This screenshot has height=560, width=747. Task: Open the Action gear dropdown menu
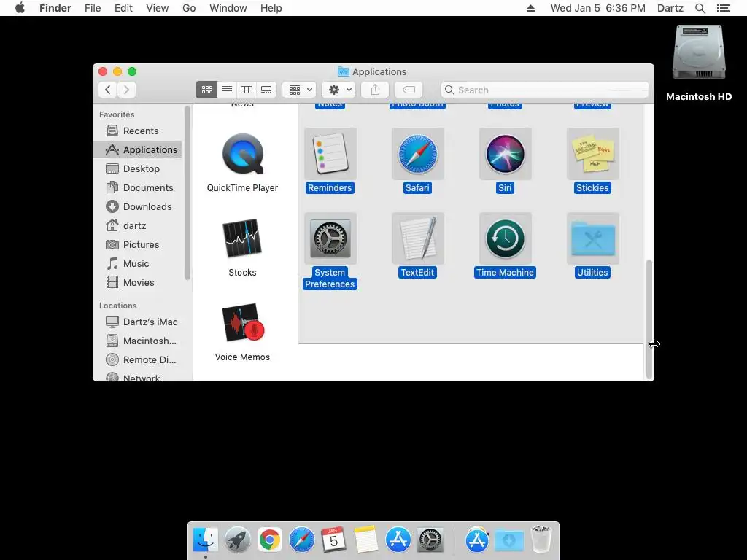(x=338, y=90)
